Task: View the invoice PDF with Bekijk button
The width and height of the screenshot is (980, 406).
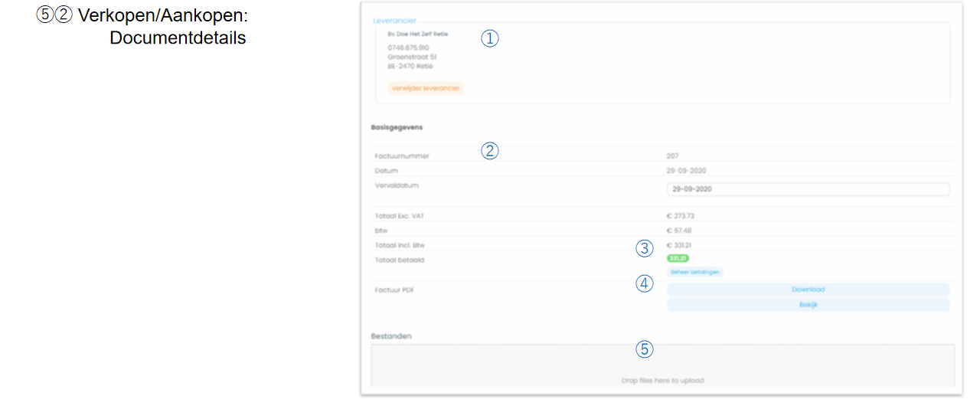Action: pyautogui.click(x=808, y=305)
